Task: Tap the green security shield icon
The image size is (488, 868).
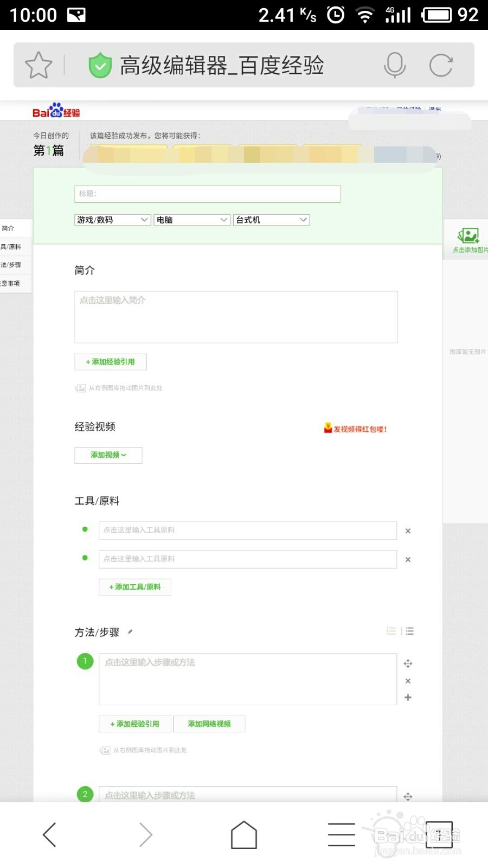Action: point(100,66)
